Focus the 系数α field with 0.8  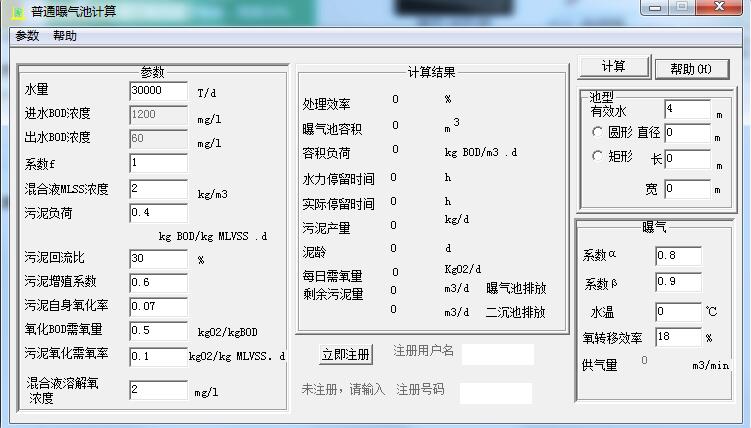click(x=678, y=256)
